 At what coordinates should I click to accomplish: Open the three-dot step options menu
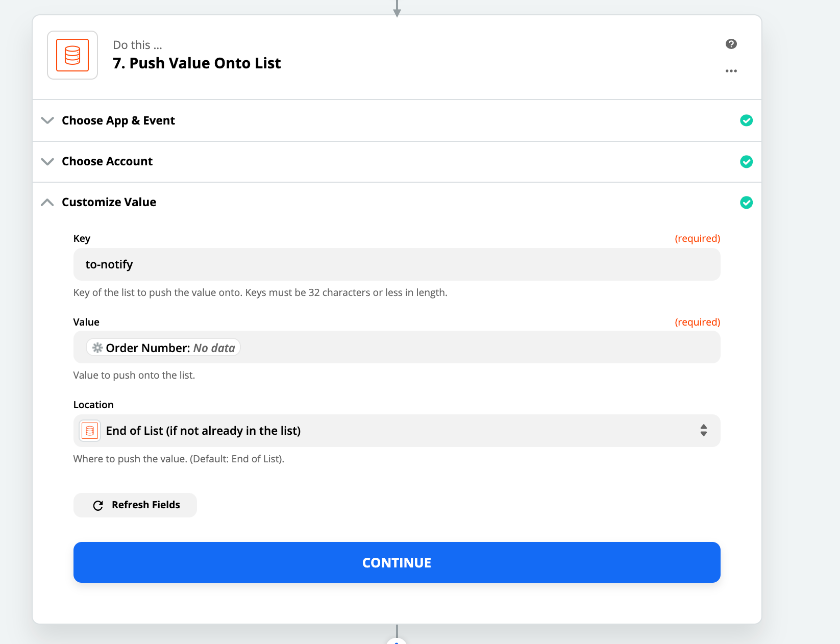[x=731, y=71]
